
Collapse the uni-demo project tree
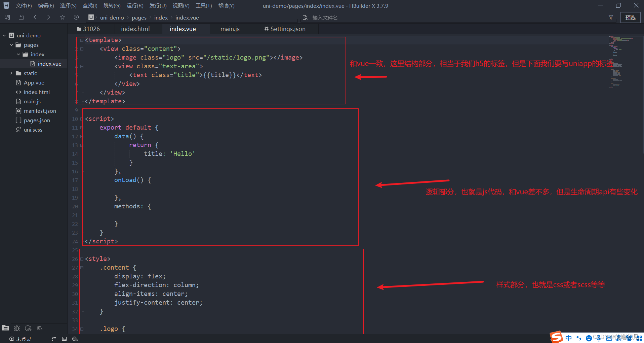pos(5,35)
